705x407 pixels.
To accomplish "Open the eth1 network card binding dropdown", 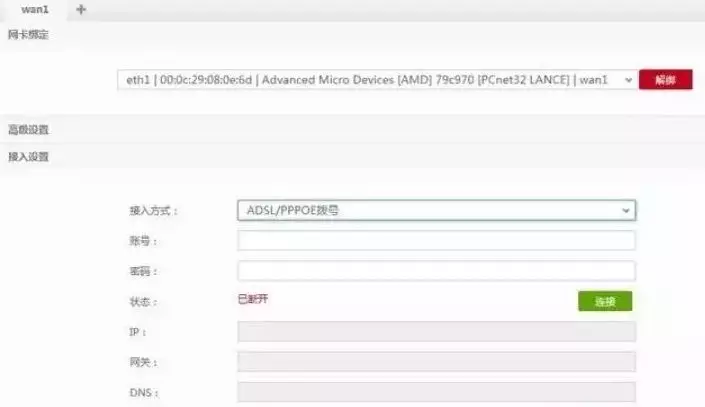I will [377, 80].
